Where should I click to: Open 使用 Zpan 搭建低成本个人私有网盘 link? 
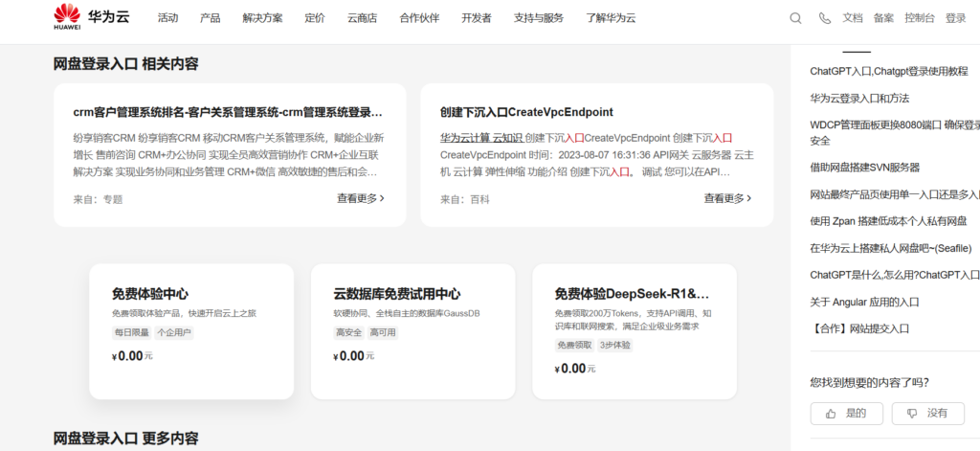click(x=888, y=221)
